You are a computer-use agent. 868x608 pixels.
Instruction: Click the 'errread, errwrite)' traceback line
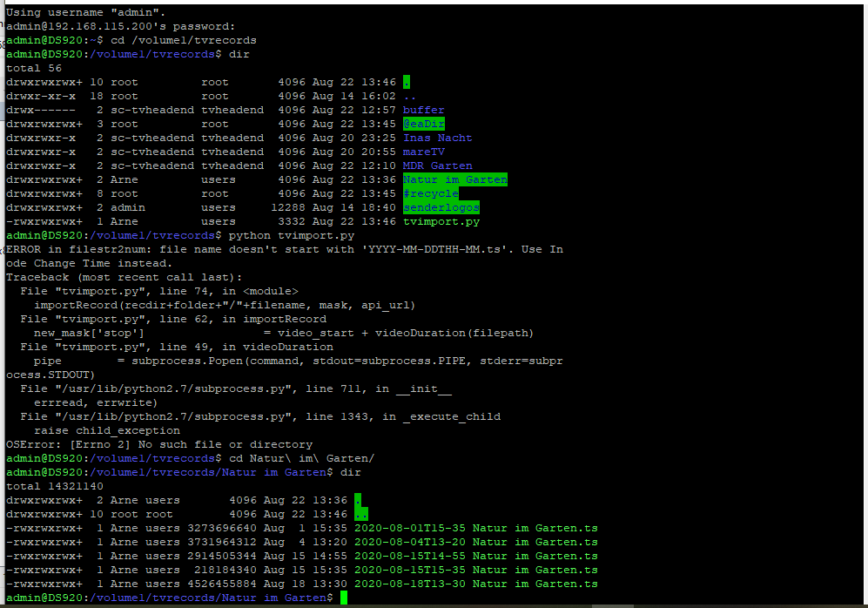pos(96,402)
